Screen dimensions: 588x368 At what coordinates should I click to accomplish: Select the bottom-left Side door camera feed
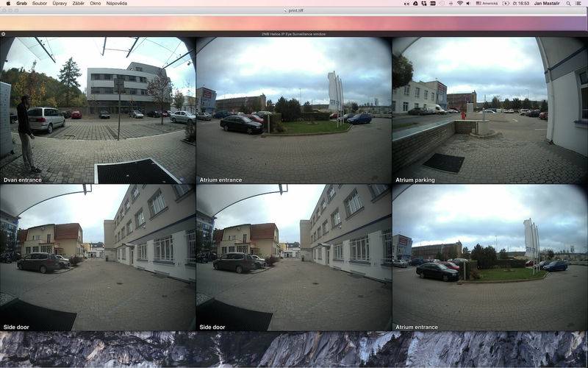98,256
